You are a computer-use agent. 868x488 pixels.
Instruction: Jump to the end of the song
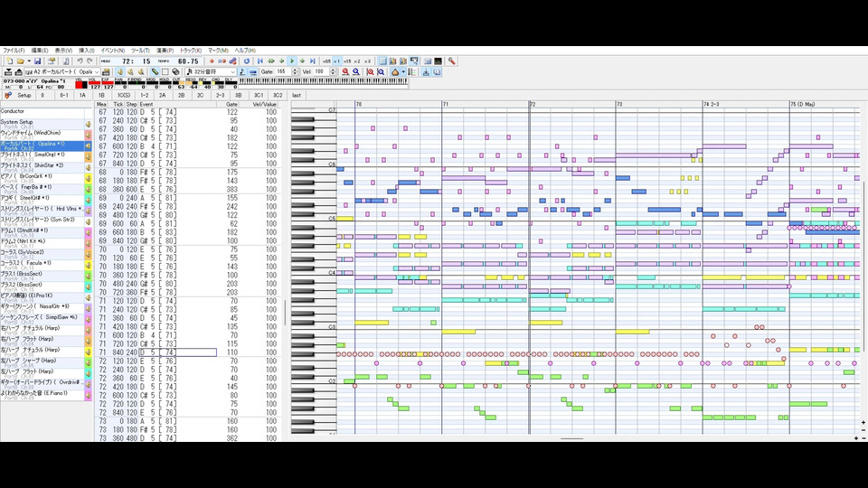313,61
